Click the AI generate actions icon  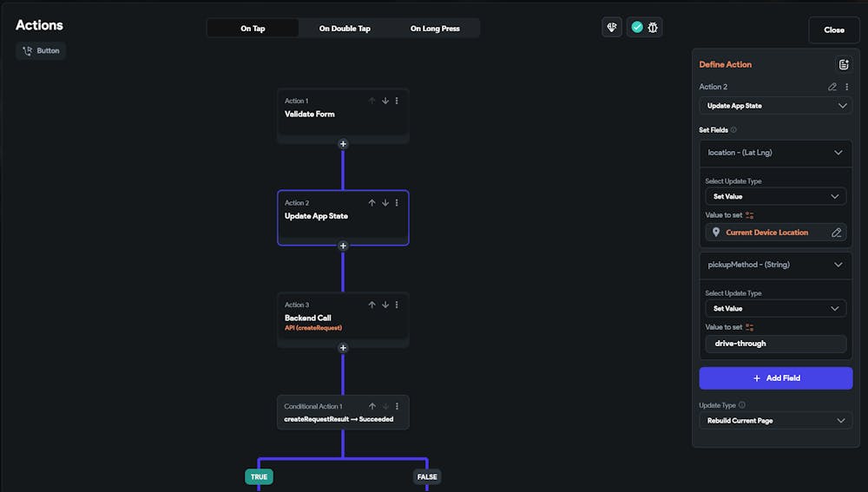(612, 28)
